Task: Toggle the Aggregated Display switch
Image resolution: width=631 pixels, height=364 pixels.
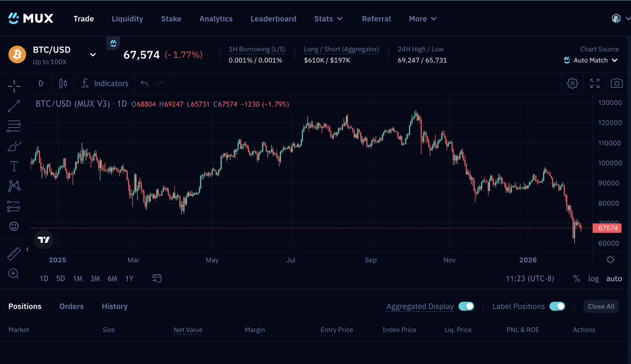Action: coord(466,306)
